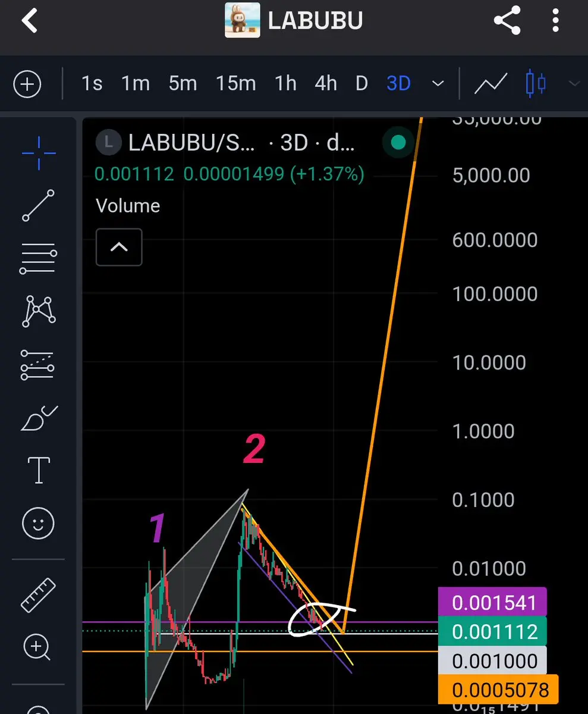
Task: Select the 3D timeframe
Action: pos(398,84)
